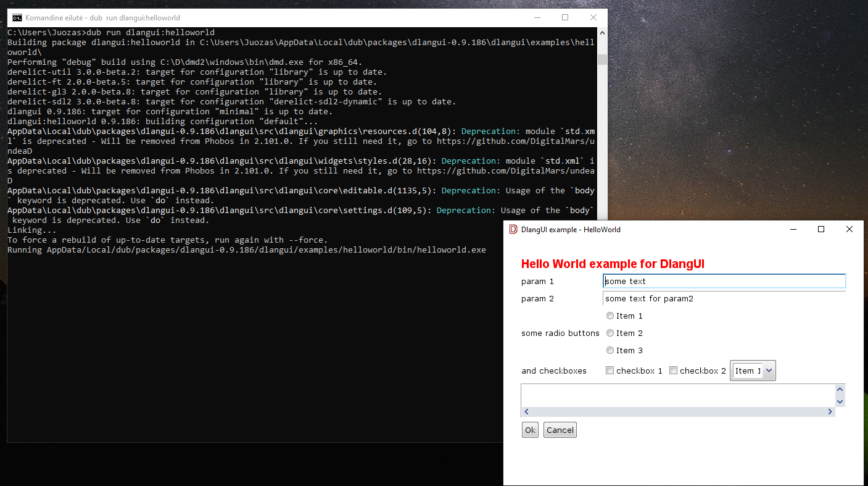This screenshot has width=868, height=486.
Task: Click the scroll-up arrow of the list box
Action: (x=840, y=389)
